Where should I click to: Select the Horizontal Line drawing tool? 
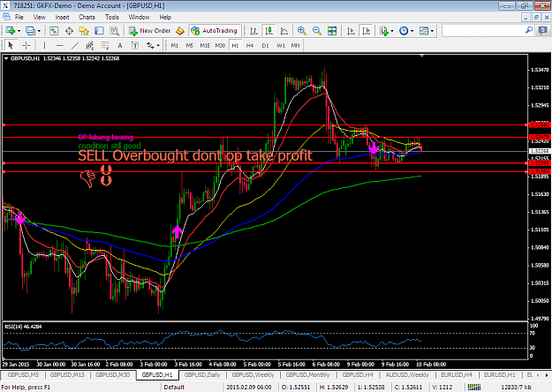pos(59,45)
